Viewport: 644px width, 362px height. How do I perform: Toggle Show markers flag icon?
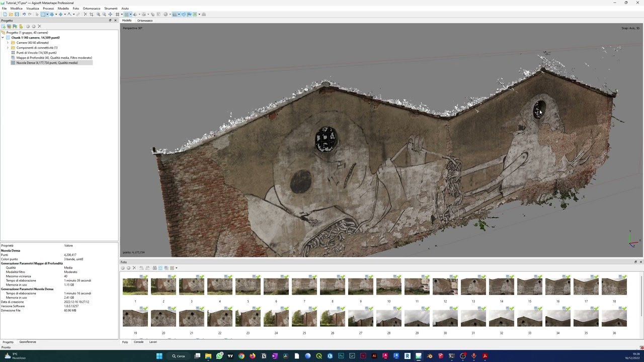click(189, 14)
